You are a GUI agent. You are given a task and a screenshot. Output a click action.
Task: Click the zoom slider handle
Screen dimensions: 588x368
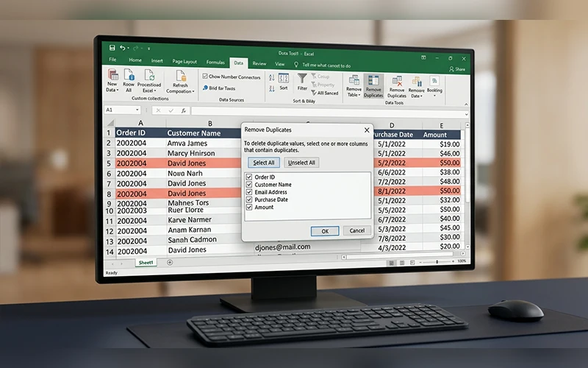437,261
